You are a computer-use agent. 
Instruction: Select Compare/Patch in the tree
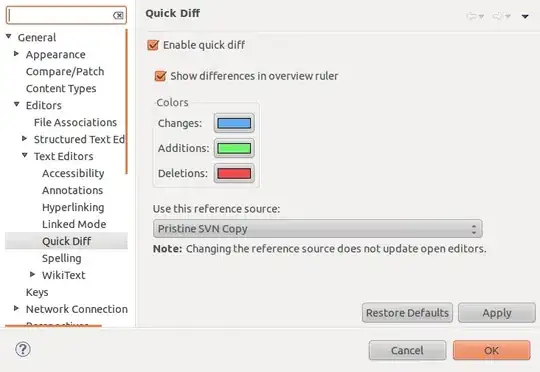click(65, 72)
